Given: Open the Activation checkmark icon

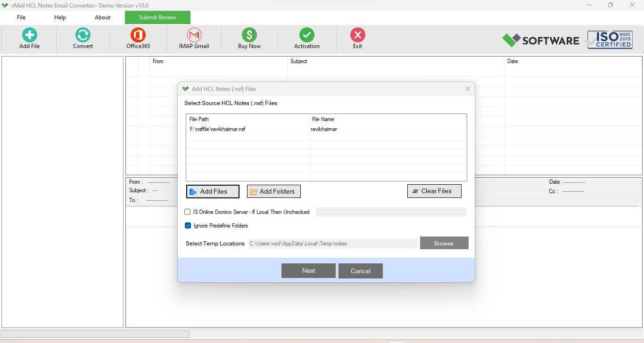Looking at the screenshot, I should click(x=307, y=35).
